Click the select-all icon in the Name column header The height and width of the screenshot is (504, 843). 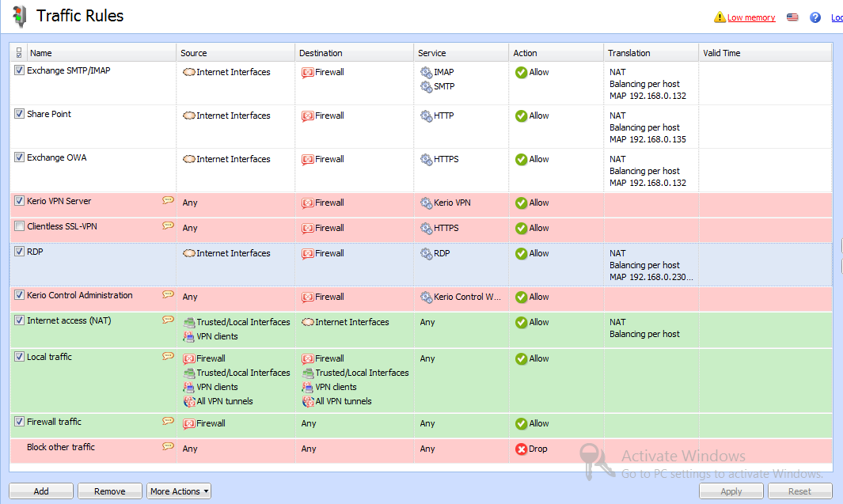tap(19, 53)
